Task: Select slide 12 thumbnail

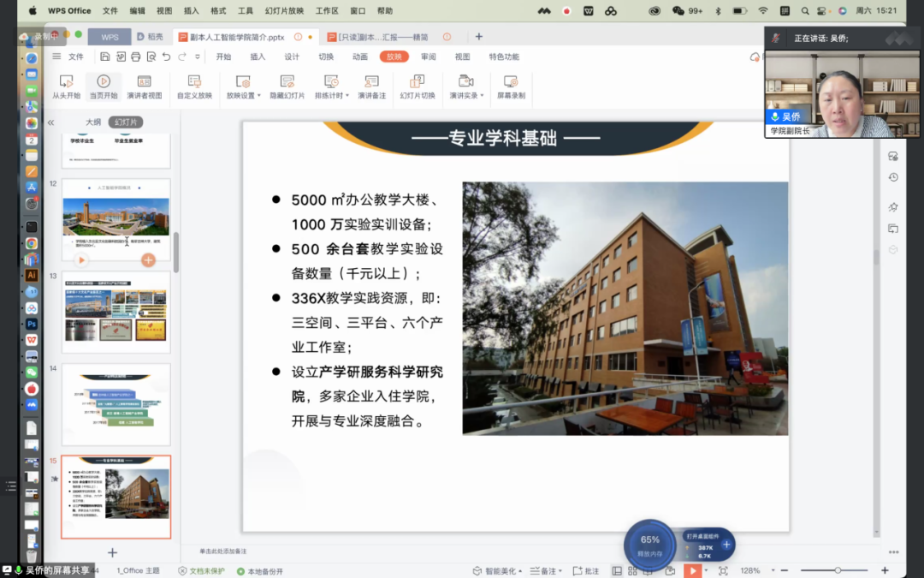Action: 116,219
